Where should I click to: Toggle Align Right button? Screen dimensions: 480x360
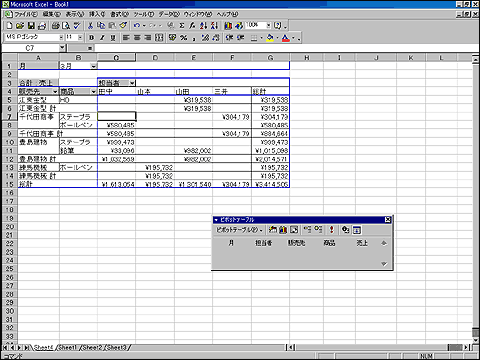(x=148, y=38)
